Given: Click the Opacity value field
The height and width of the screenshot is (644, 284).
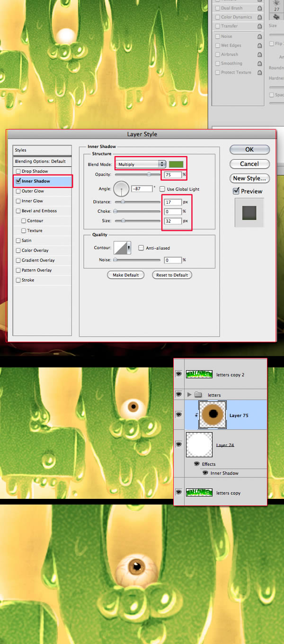Looking at the screenshot, I should point(173,175).
